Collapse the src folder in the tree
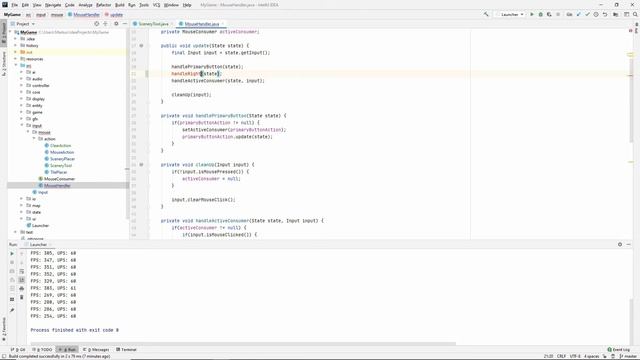Viewport: 640px width, 360px height. coord(16,65)
